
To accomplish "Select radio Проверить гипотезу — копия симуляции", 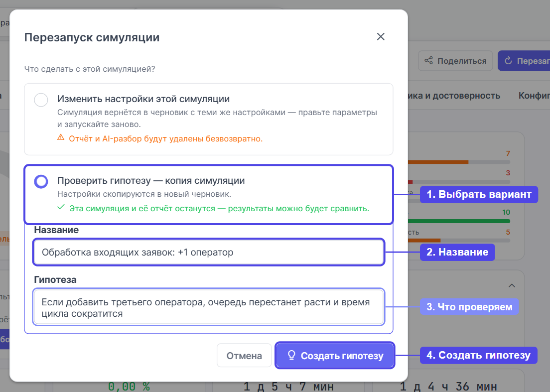I will click(x=41, y=182).
